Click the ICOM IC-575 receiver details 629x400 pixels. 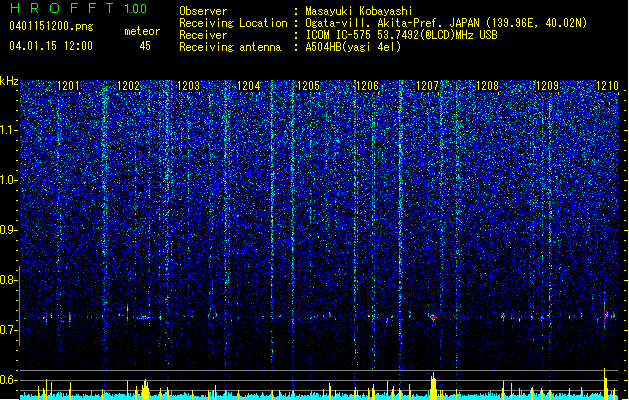[402, 35]
